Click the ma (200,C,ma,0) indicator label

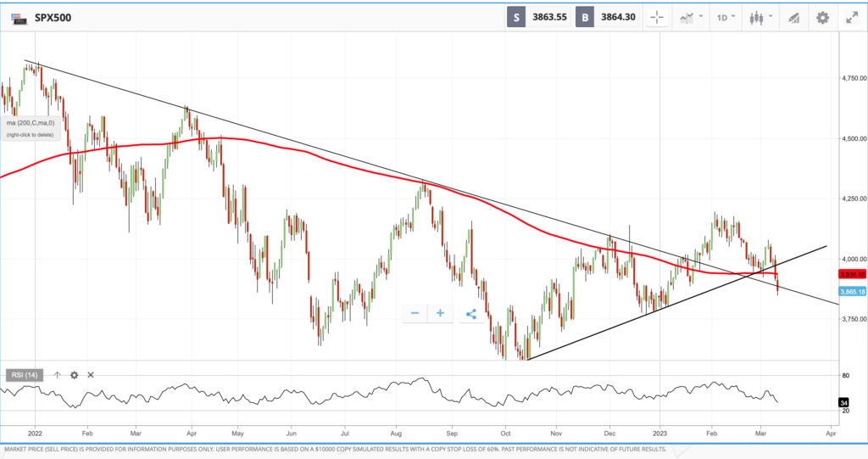29,122
